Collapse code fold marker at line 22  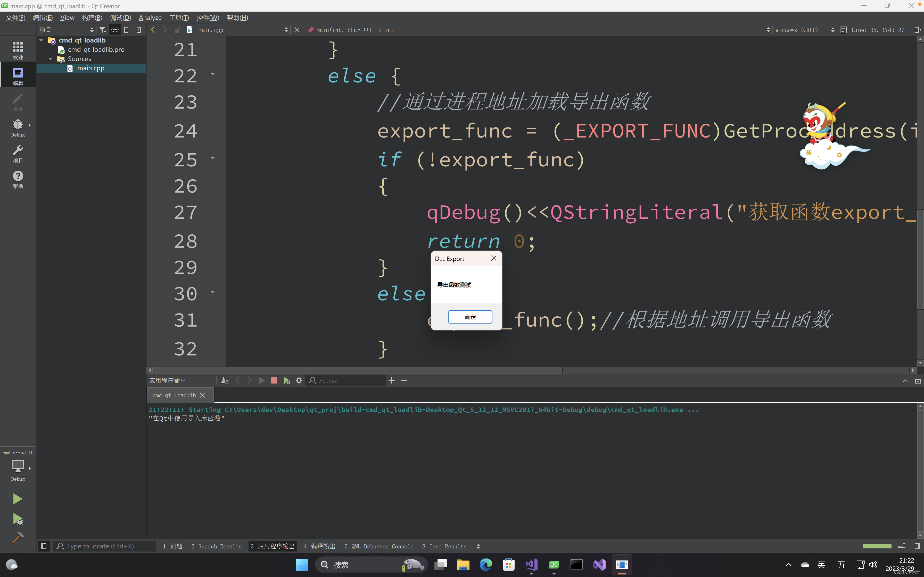pos(212,74)
